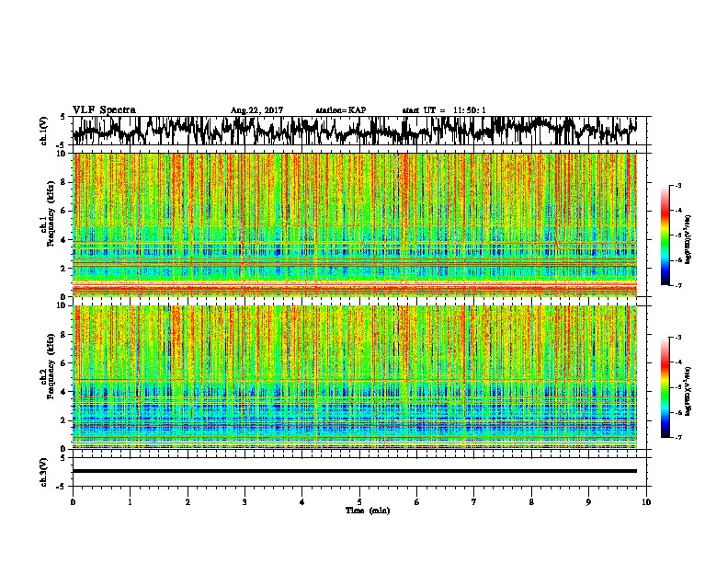
Task: Click the color scale bar beside ch.1 spectrogram
Action: point(665,236)
